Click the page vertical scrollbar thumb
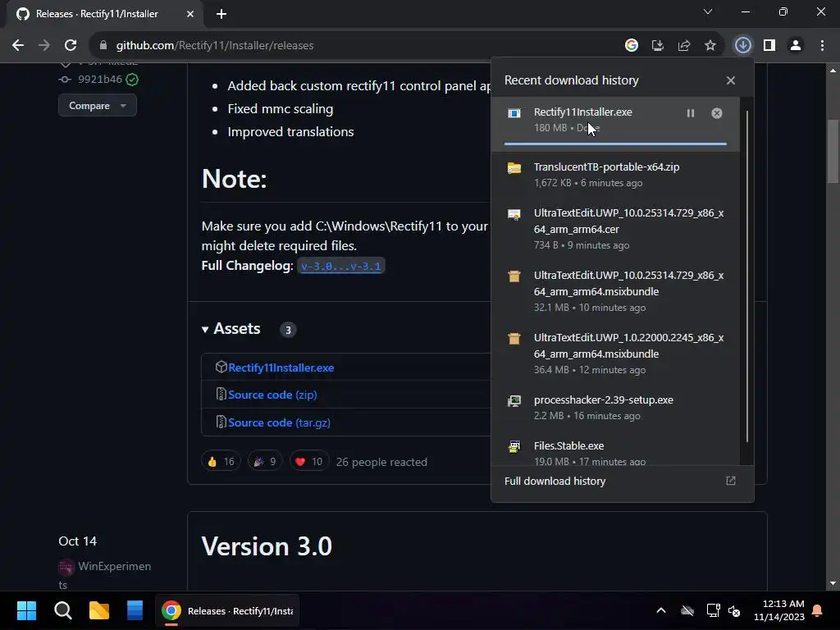 coord(833,151)
